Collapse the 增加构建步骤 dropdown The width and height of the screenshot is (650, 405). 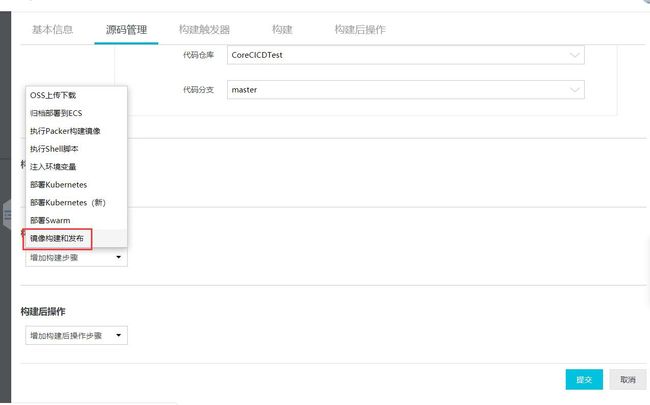[x=76, y=257]
